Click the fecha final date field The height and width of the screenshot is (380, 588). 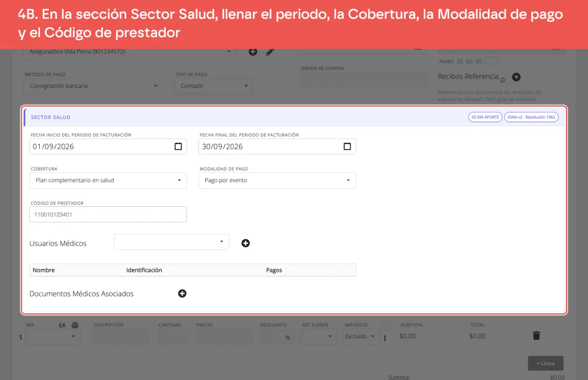click(277, 147)
